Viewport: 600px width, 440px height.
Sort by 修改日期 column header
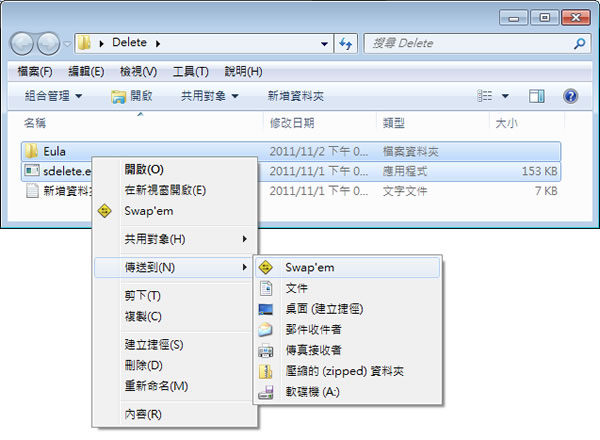click(x=292, y=123)
